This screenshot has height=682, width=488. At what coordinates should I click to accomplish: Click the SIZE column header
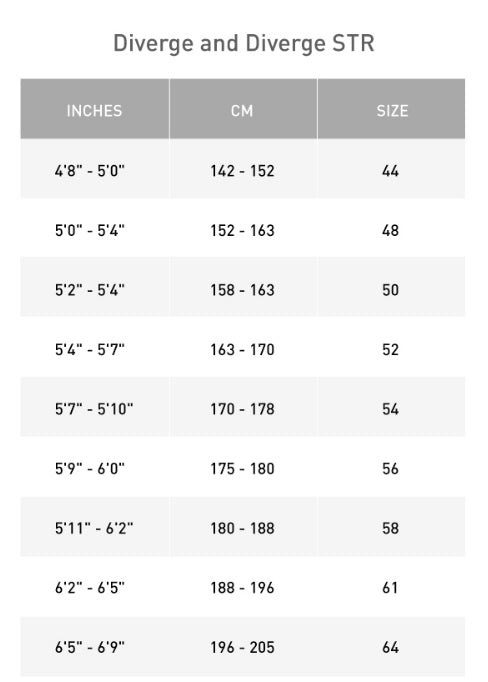[x=391, y=109]
